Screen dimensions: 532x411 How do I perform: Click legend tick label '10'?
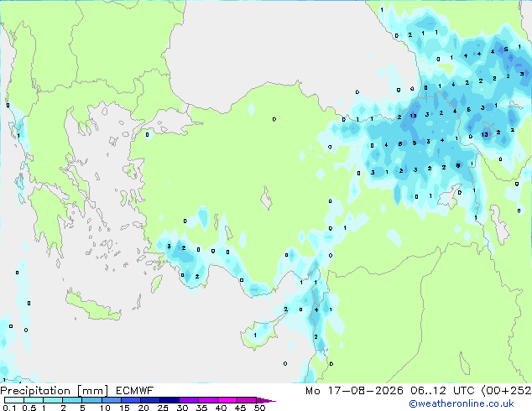click(x=105, y=408)
